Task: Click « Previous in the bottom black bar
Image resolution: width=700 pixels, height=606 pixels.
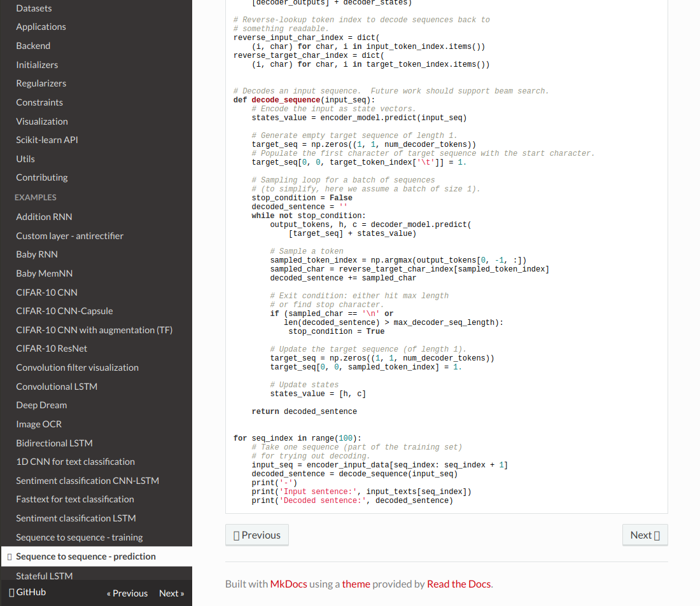Action: pos(127,593)
